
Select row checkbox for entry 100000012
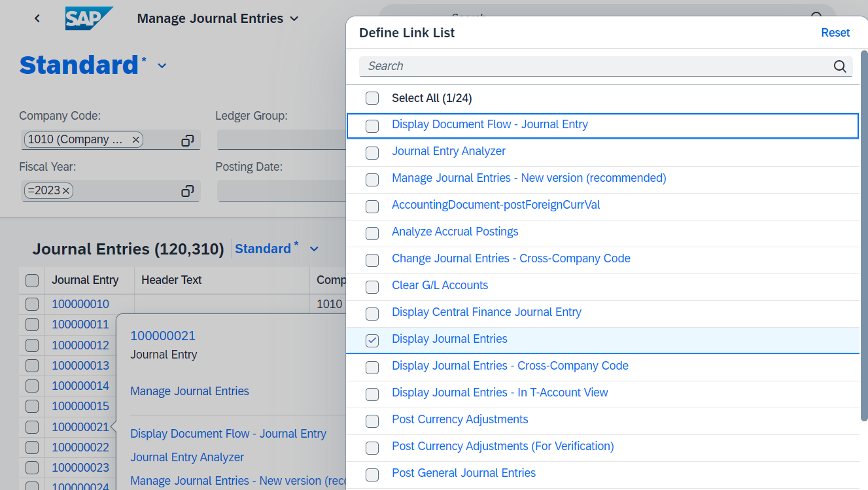tap(32, 345)
